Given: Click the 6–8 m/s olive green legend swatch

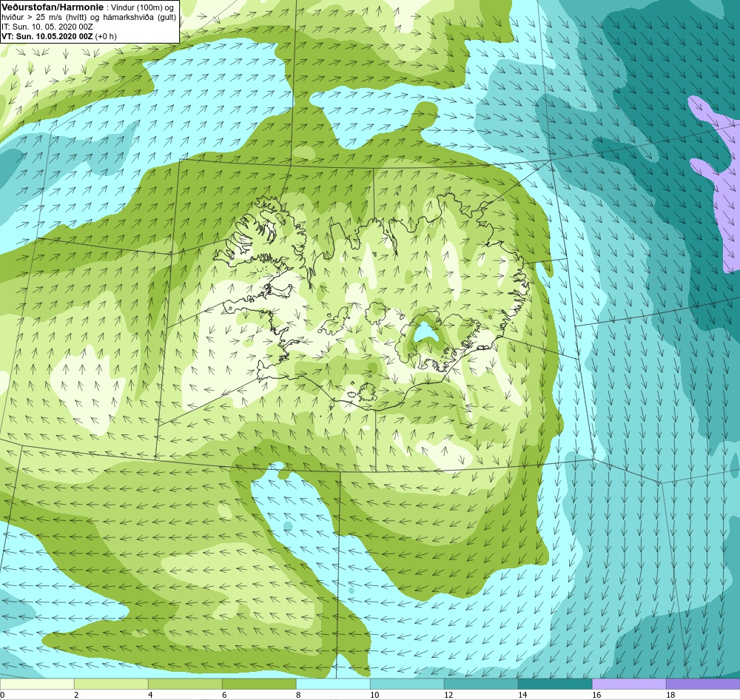Looking at the screenshot, I should (259, 684).
